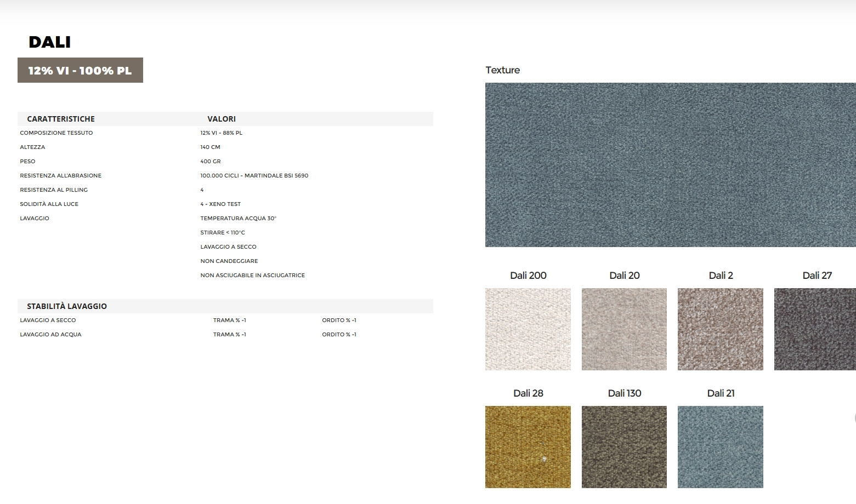Click the RESISTENZA ALL'ABRASIONE label
856x504 pixels.
tap(61, 176)
